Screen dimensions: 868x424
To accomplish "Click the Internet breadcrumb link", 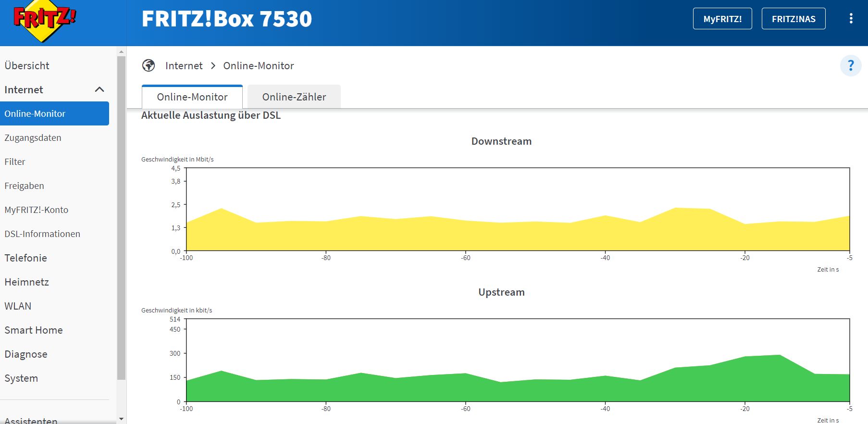I will (x=184, y=65).
